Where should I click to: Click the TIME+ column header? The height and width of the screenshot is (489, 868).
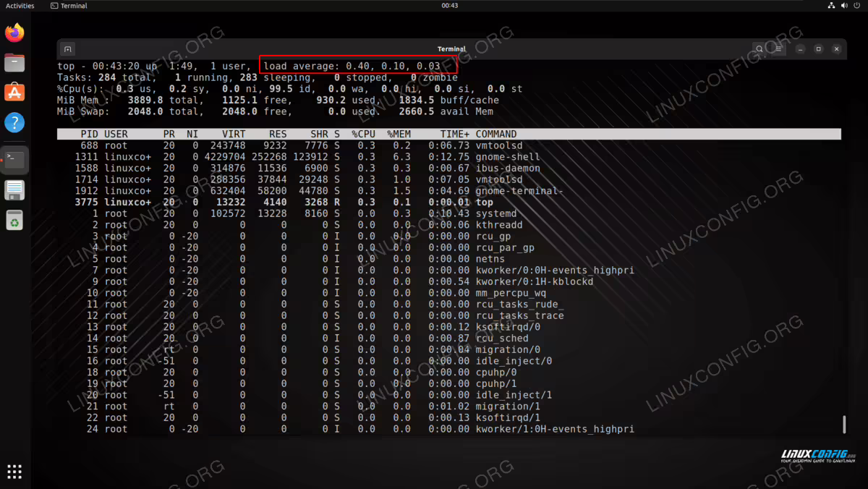455,134
